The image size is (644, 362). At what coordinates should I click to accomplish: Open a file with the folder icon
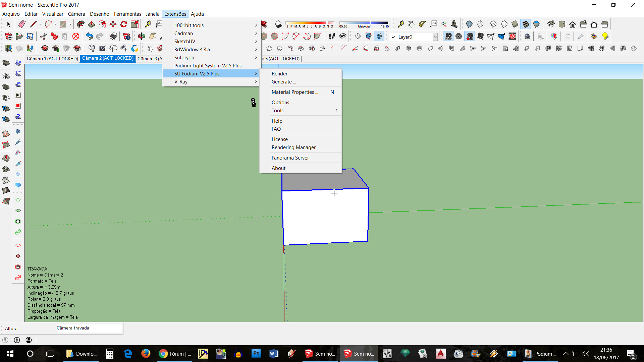(19, 36)
